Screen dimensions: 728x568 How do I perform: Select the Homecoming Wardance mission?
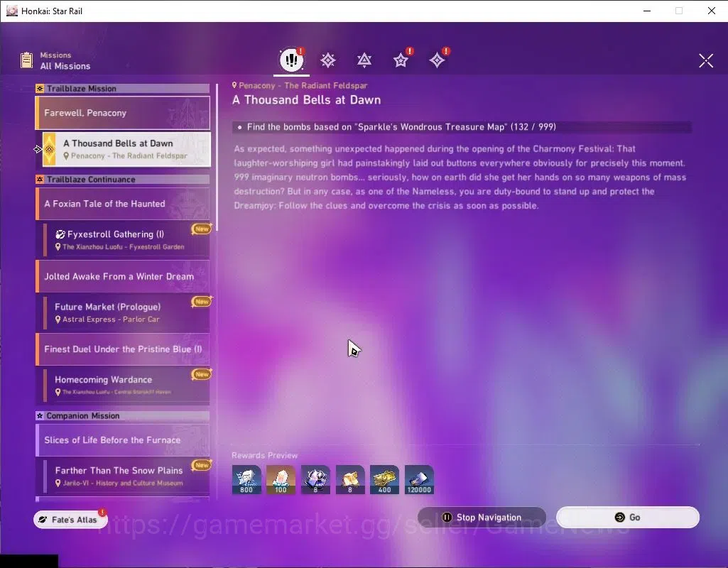(126, 385)
